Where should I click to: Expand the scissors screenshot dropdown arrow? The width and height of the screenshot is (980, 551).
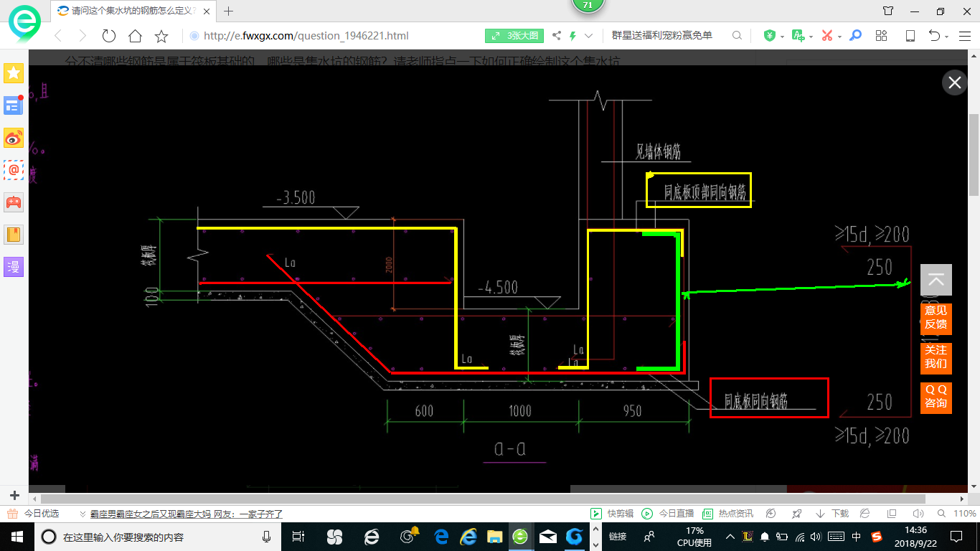pyautogui.click(x=839, y=37)
